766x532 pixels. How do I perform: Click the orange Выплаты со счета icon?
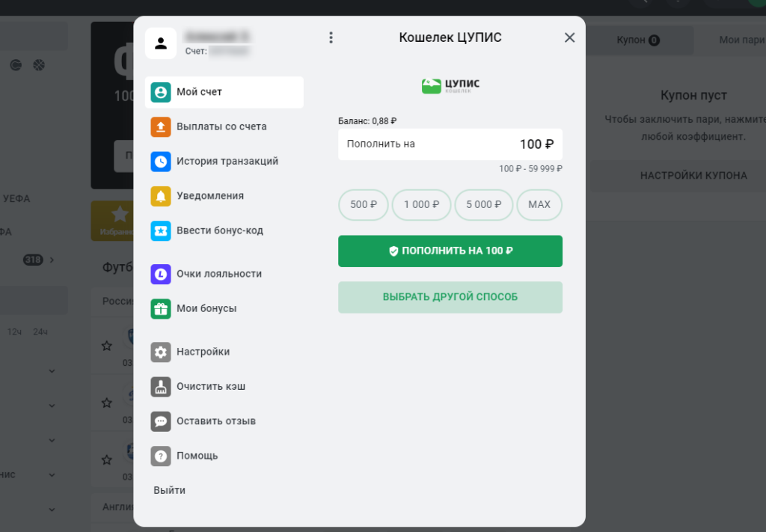[161, 127]
